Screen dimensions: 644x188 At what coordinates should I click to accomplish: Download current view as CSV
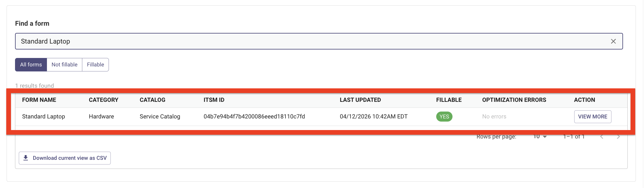(65, 158)
